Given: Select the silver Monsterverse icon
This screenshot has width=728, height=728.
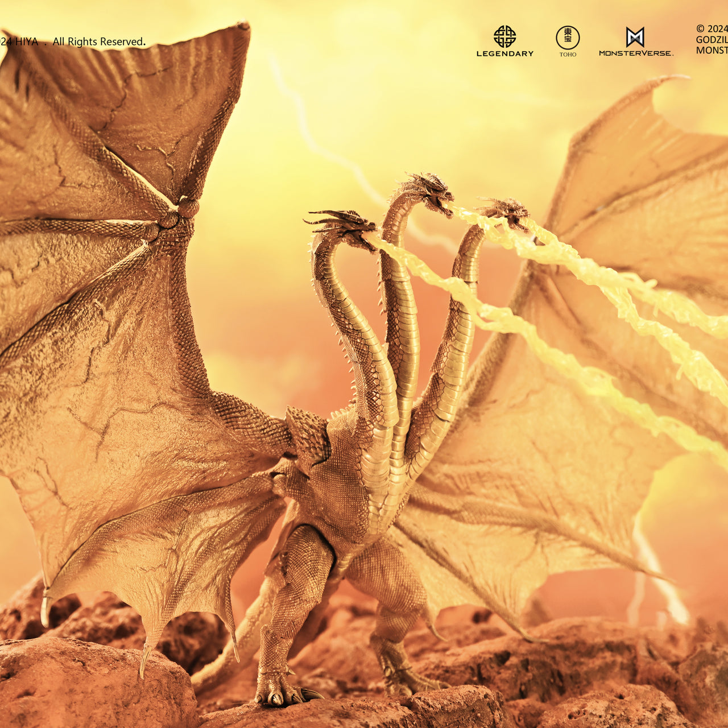Looking at the screenshot, I should 635,36.
